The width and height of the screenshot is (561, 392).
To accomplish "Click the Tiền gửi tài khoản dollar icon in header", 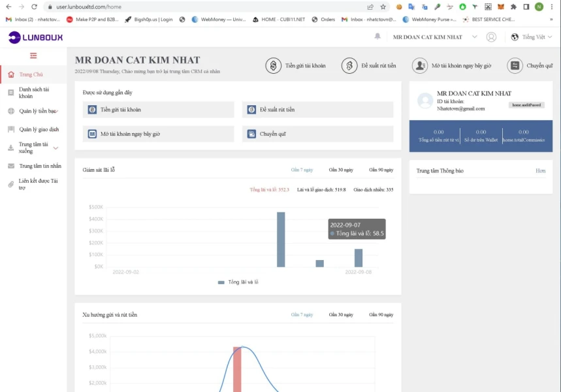I will pyautogui.click(x=273, y=66).
